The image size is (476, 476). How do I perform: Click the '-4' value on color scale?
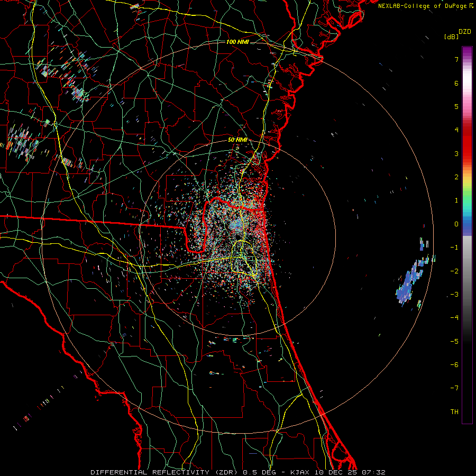(x=454, y=318)
